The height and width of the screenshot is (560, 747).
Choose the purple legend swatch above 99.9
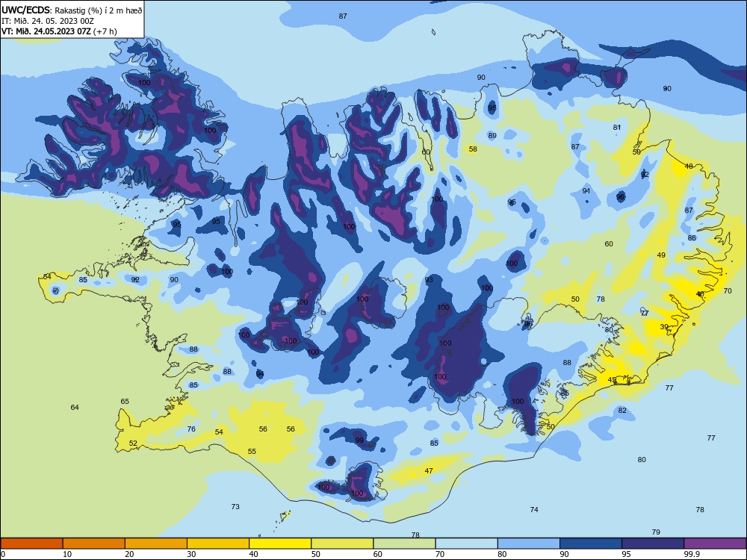[715, 544]
